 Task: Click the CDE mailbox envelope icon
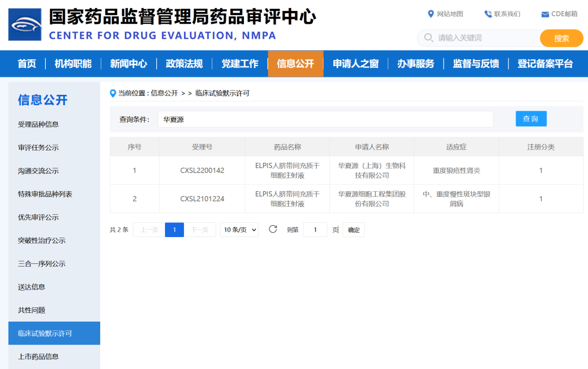coord(545,14)
